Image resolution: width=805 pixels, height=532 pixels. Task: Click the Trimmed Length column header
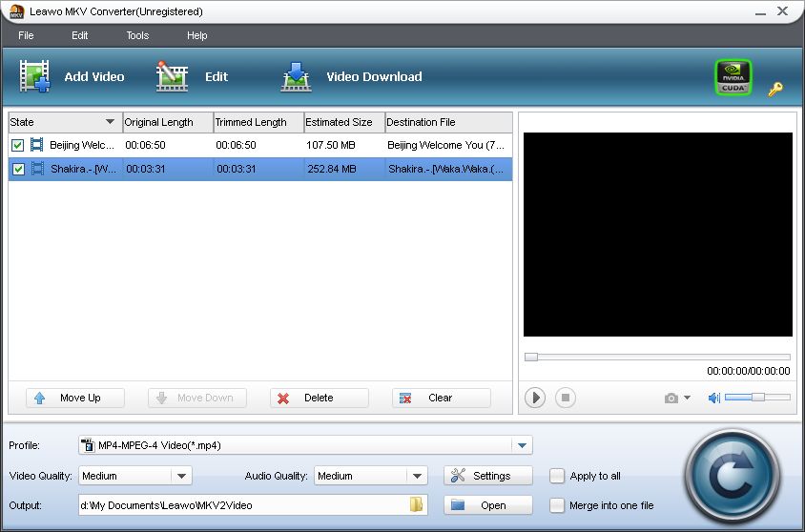[x=258, y=122]
